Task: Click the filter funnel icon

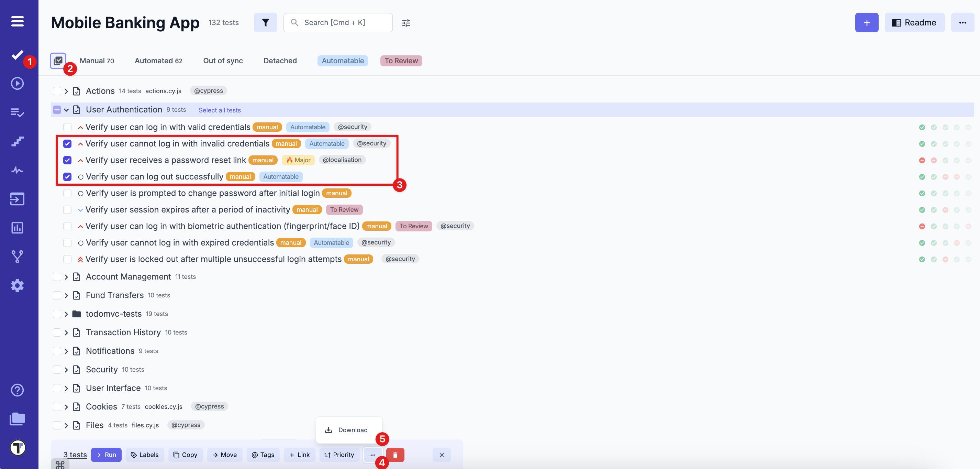Action: point(265,23)
